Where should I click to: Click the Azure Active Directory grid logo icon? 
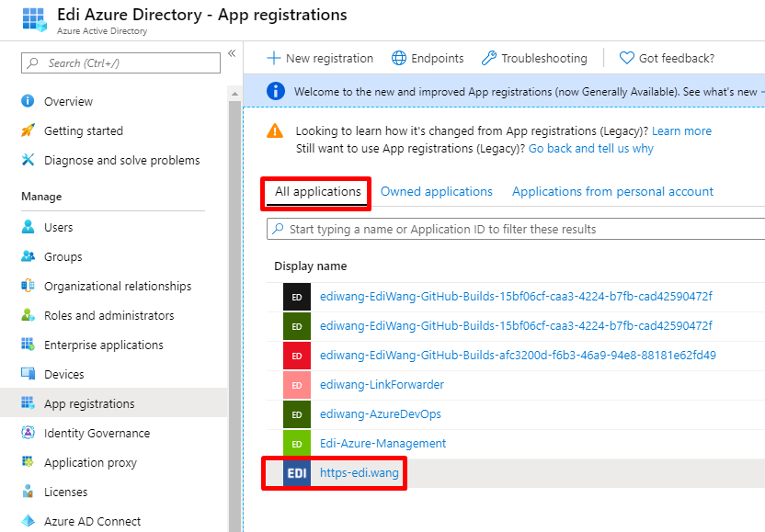coord(35,19)
